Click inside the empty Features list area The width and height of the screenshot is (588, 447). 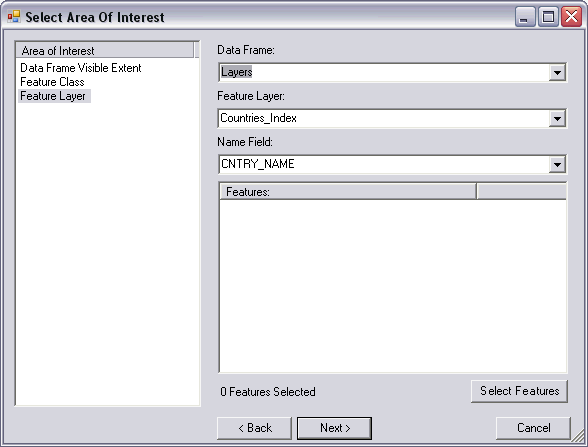click(x=393, y=286)
